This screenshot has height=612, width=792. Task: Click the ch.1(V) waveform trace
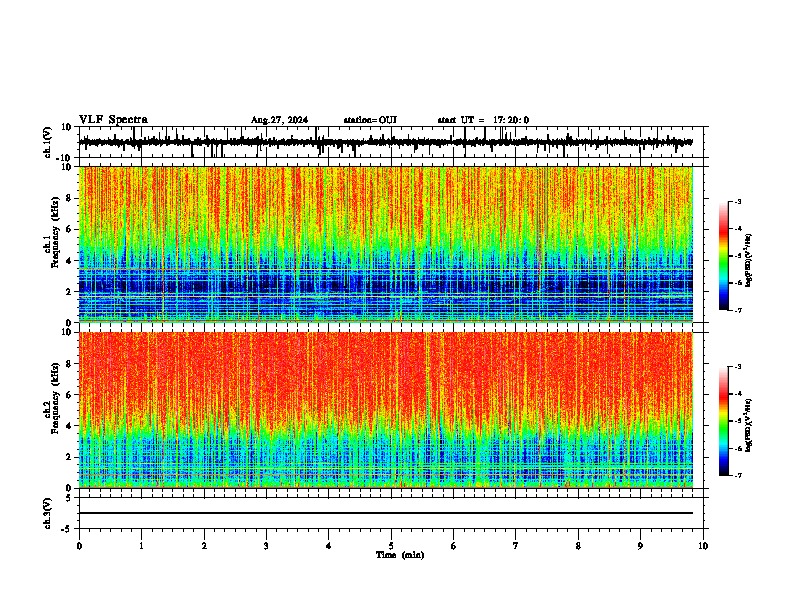point(386,142)
